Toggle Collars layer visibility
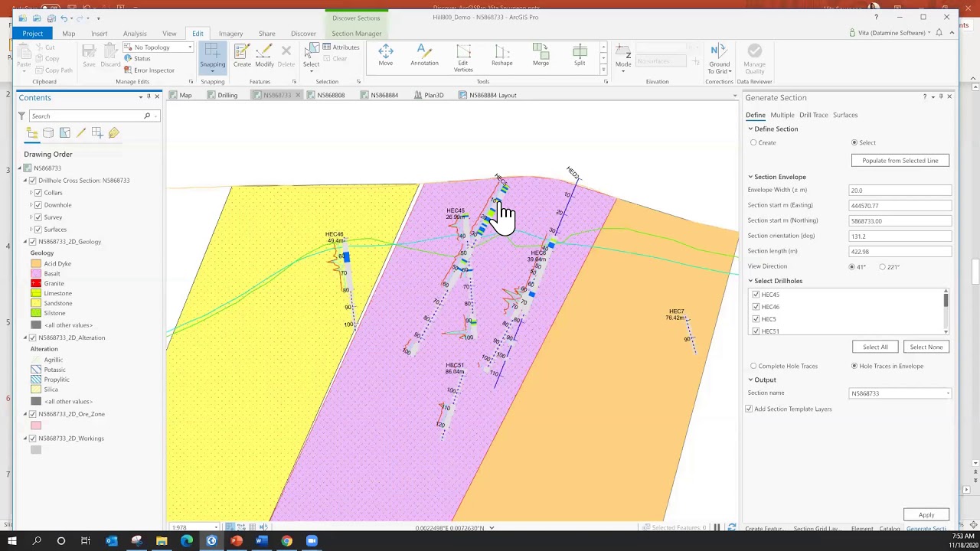980x551 pixels. tap(38, 193)
